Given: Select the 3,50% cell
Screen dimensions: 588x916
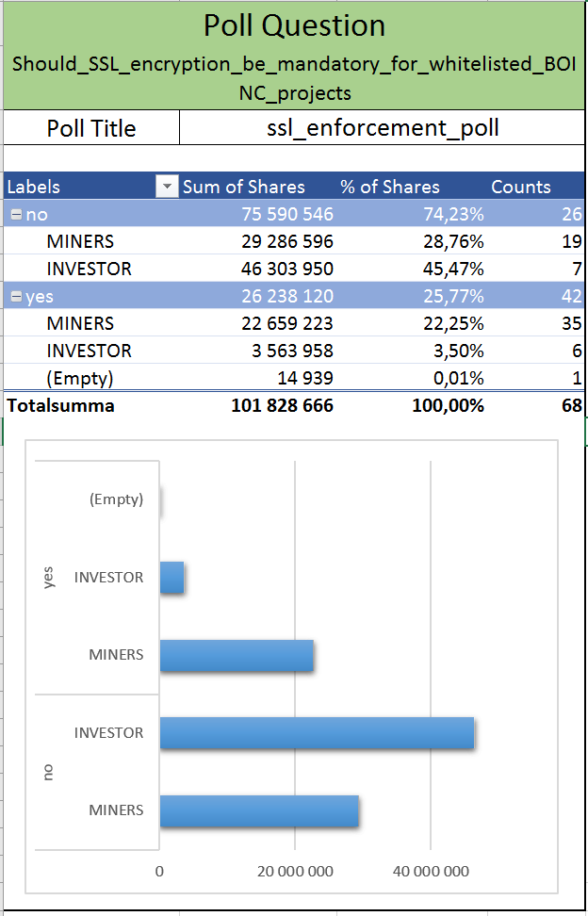Looking at the screenshot, I should 459,351.
